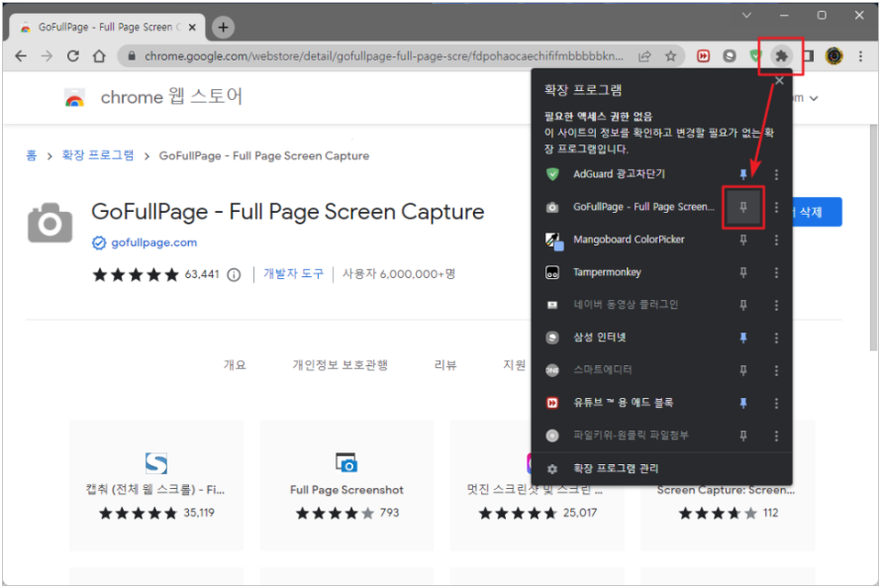Open more options for AdGuard
Viewport: 881px width, 588px height.
(776, 174)
